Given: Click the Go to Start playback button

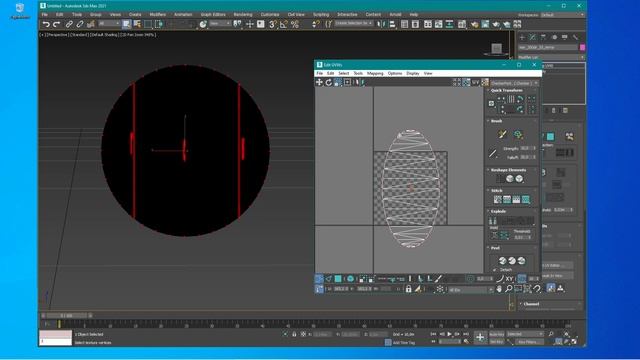Looking at the screenshot, I should tap(433, 334).
